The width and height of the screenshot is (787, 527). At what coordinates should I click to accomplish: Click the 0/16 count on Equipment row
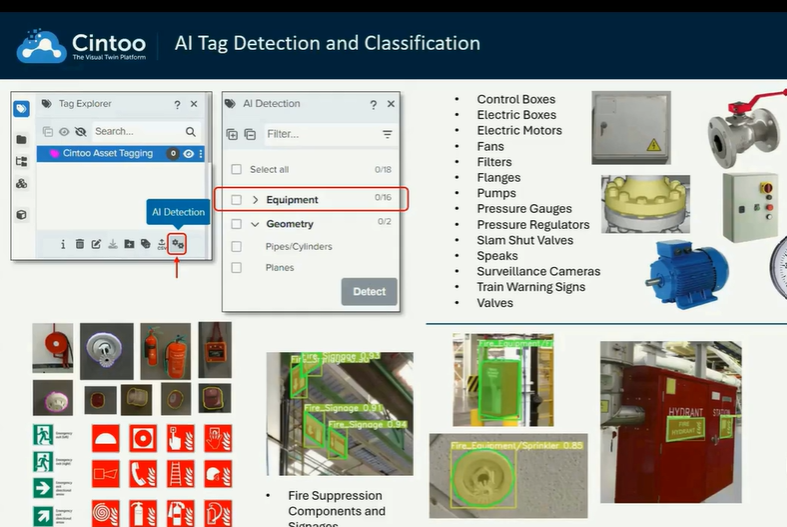pyautogui.click(x=383, y=197)
